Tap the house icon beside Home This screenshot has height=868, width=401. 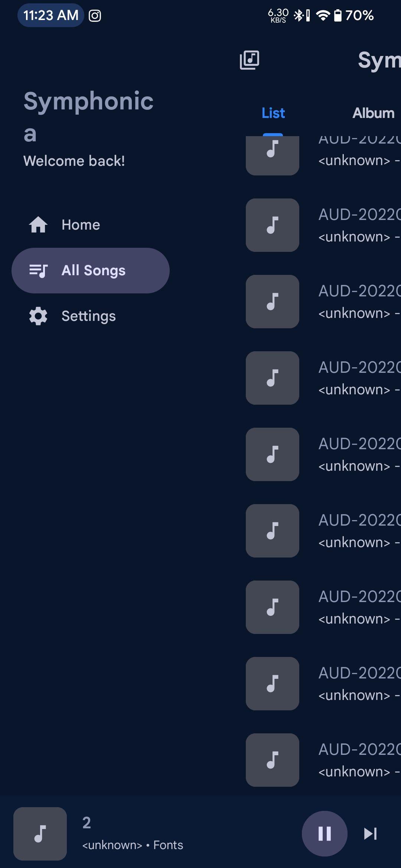click(x=38, y=225)
